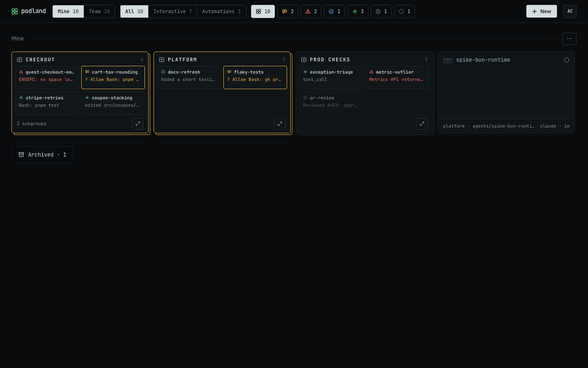
Task: Toggle the completed checkmark filter showing 1
Action: (334, 11)
